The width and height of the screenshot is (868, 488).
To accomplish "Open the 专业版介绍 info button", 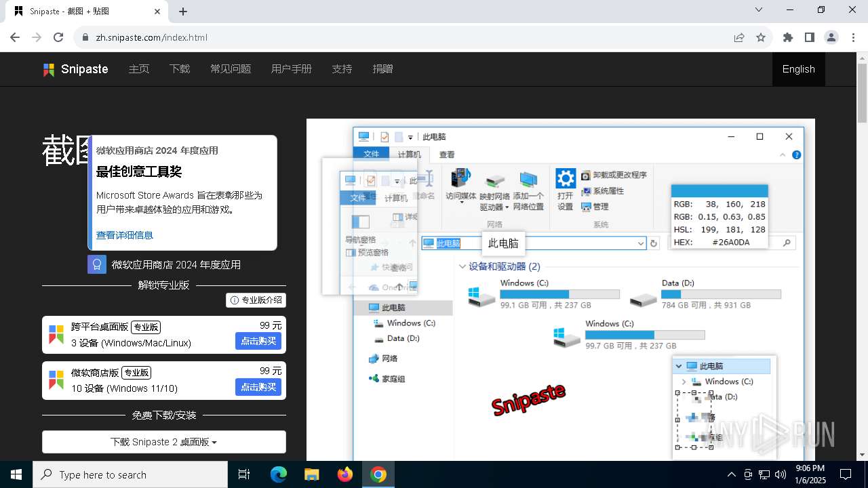I will pyautogui.click(x=256, y=300).
